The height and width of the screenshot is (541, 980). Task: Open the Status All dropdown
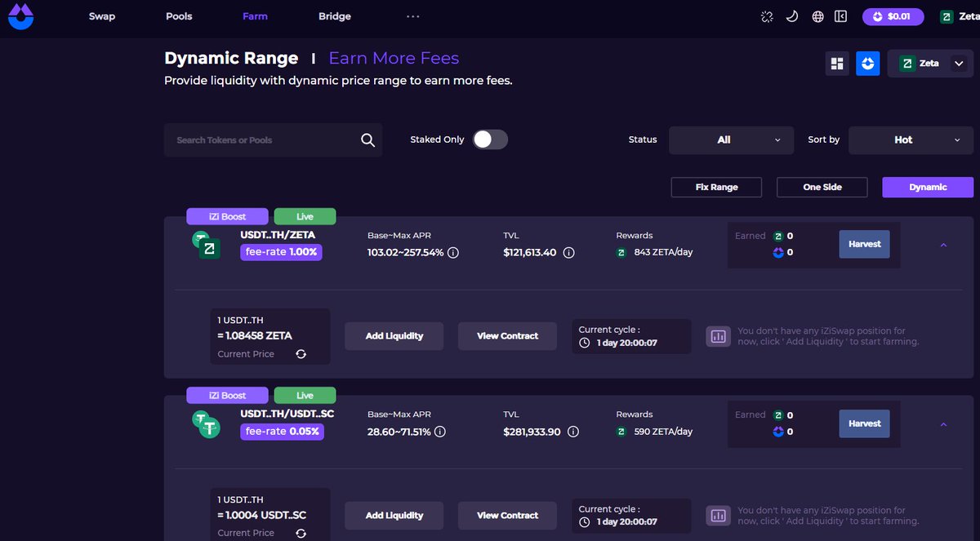coord(731,140)
